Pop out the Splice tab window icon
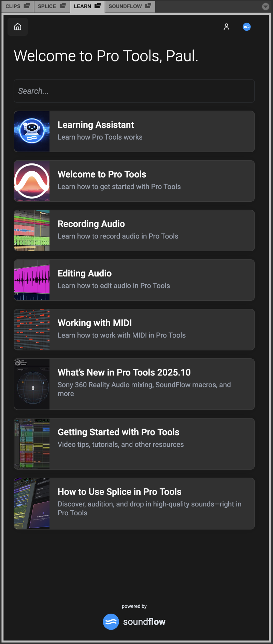This screenshot has width=273, height=644. point(62,6)
